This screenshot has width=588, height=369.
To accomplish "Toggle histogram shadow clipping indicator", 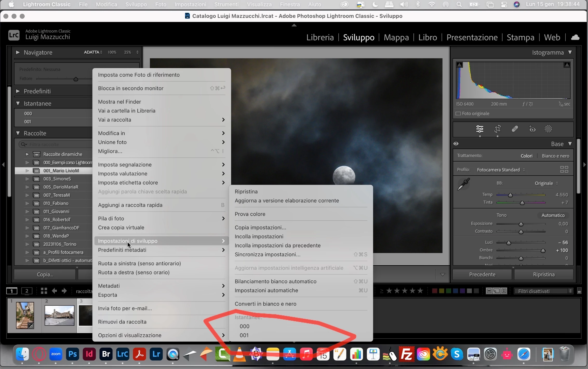I will pyautogui.click(x=459, y=65).
